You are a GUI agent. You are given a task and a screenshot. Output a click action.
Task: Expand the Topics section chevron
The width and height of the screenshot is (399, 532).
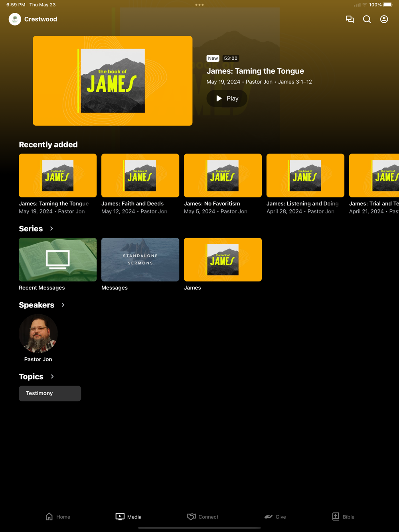pyautogui.click(x=52, y=376)
